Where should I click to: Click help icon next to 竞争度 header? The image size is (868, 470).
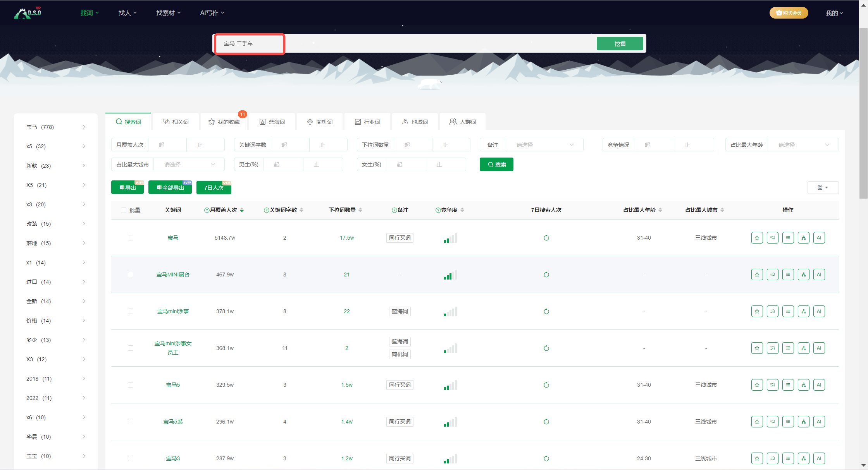pyautogui.click(x=438, y=210)
